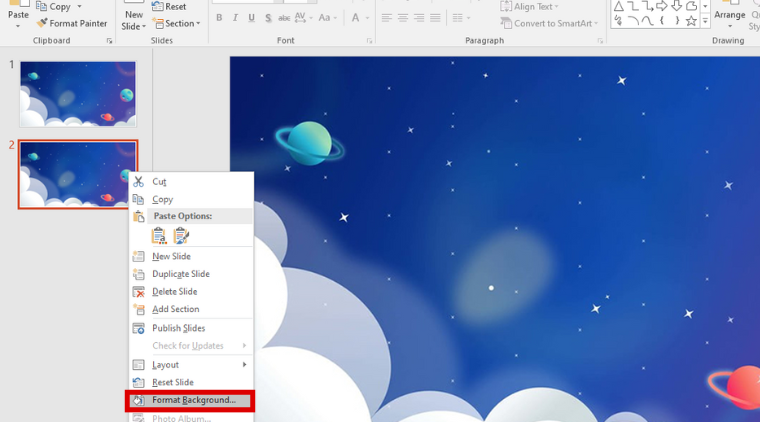
Task: Open the Font dialog launcher
Action: point(369,41)
